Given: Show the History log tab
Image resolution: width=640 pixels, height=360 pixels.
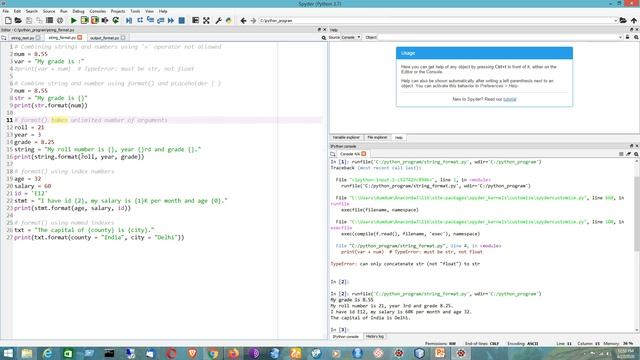Looking at the screenshot, I should 375,337.
